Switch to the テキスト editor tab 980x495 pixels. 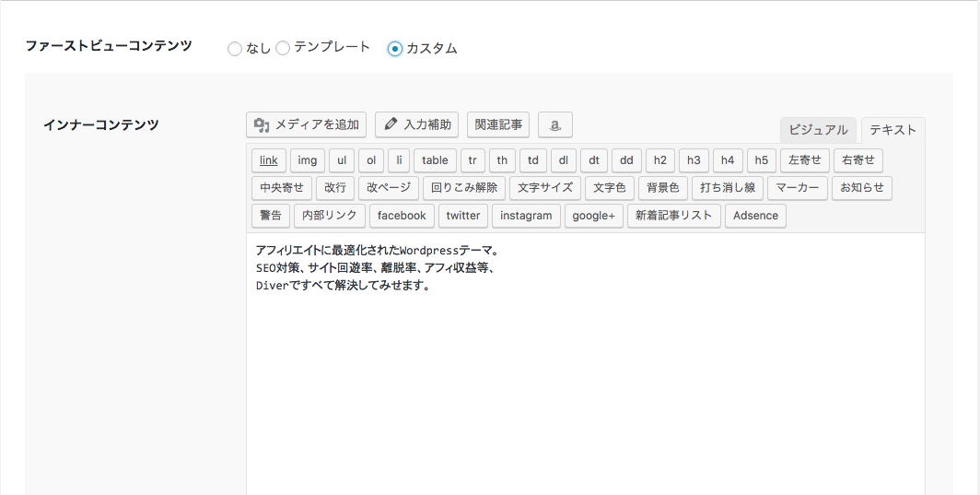892,130
